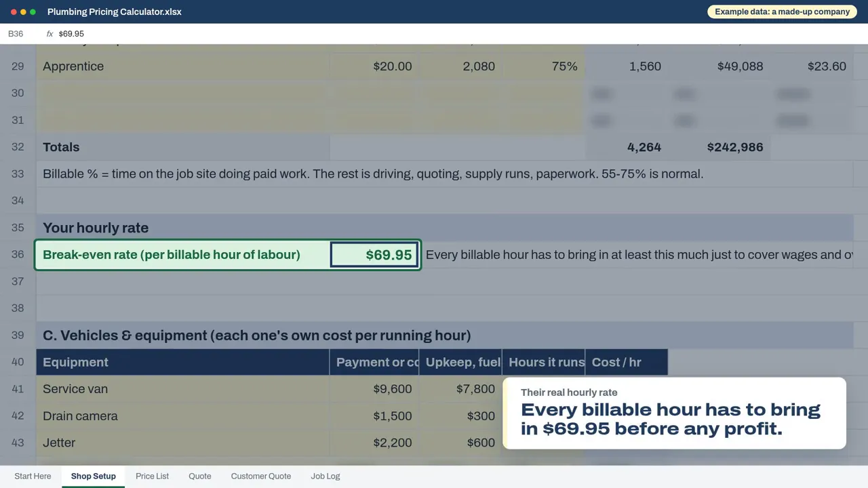Click Service van upkeep $7,800
Viewport: 868px width, 488px height.
460,389
